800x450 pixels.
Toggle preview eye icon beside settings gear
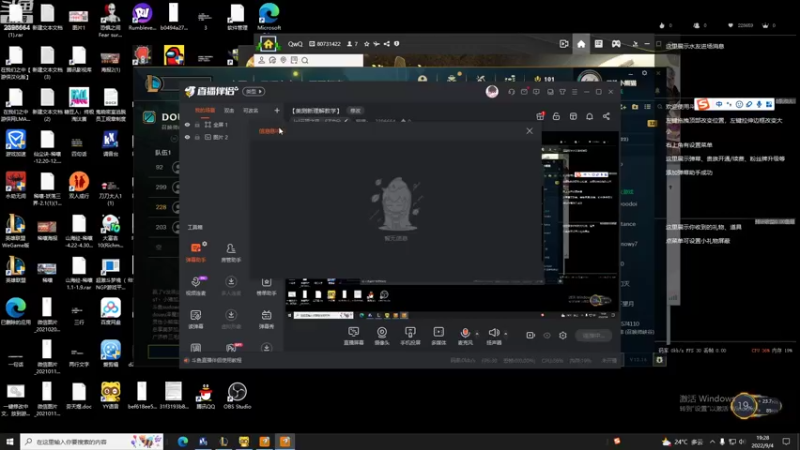click(x=547, y=335)
